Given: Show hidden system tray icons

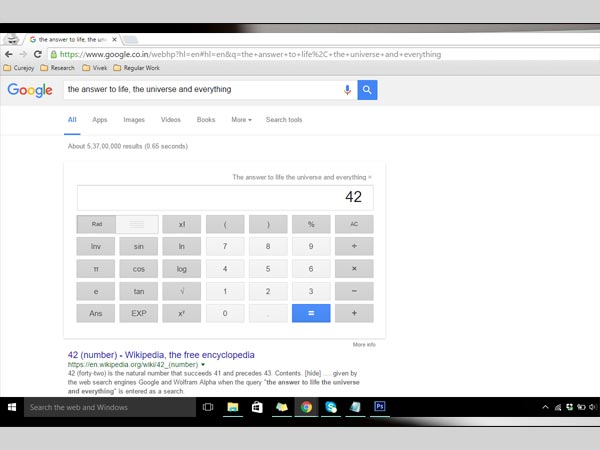Looking at the screenshot, I should 546,408.
